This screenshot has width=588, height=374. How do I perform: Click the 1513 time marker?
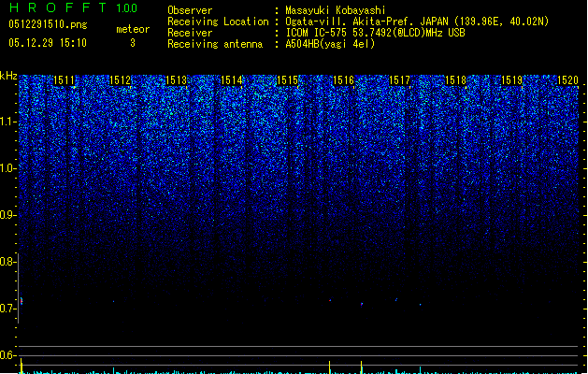(176, 80)
